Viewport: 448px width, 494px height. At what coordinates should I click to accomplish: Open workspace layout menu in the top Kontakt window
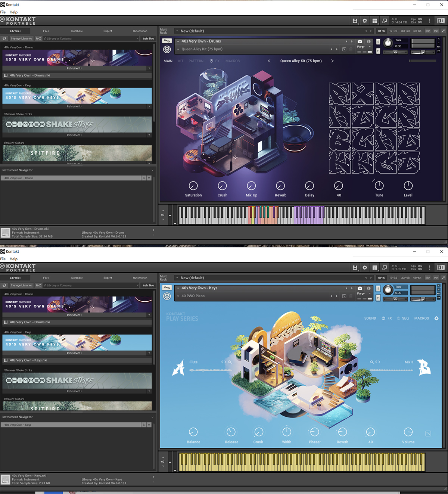click(x=374, y=21)
